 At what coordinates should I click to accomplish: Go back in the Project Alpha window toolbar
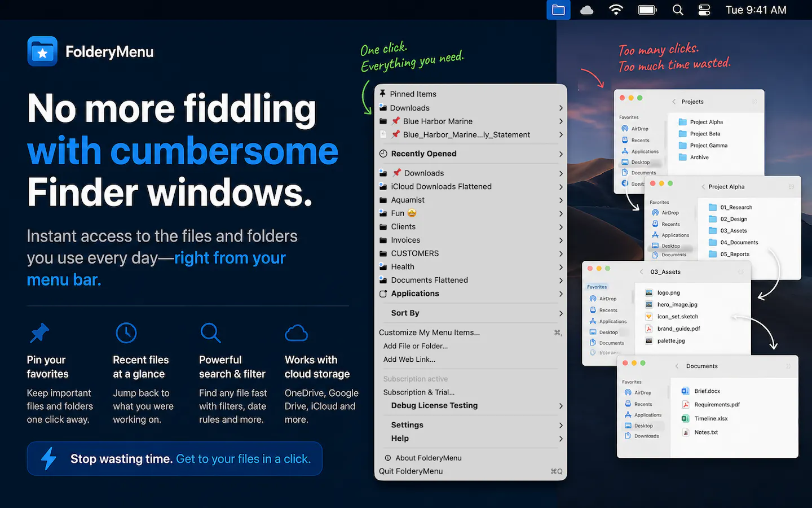(703, 187)
